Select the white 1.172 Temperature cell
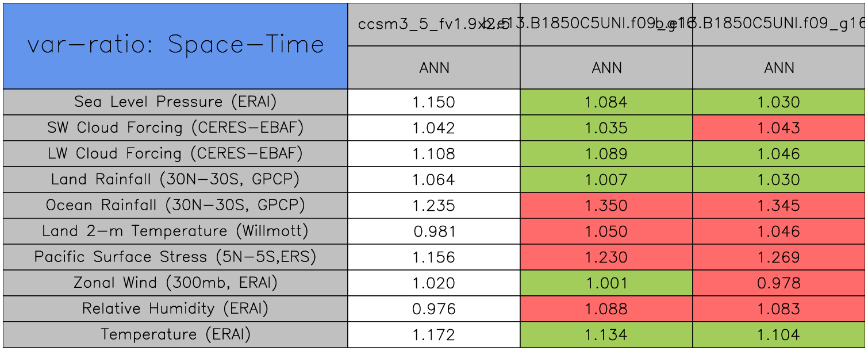 (x=433, y=335)
